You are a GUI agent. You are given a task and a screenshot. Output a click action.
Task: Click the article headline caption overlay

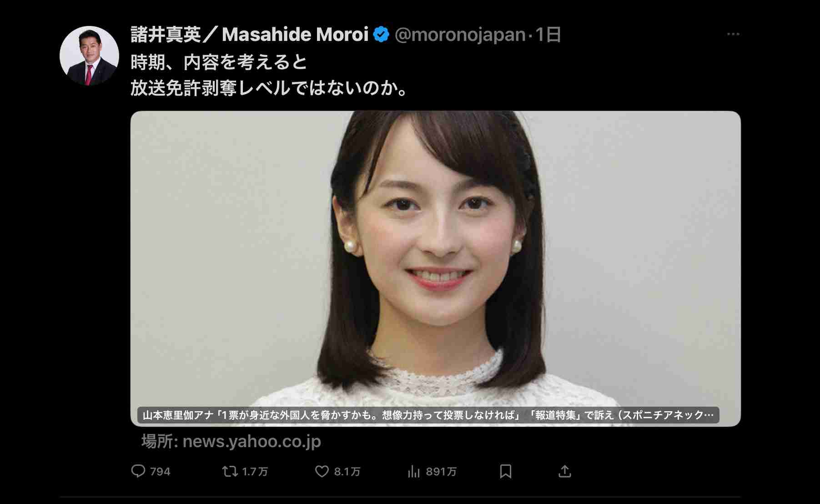[x=428, y=415]
